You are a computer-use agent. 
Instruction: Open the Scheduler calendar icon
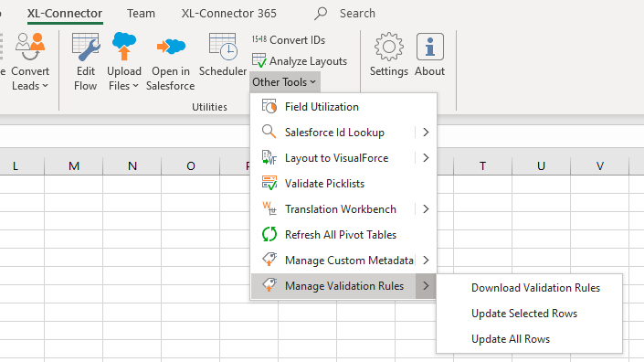pyautogui.click(x=223, y=48)
